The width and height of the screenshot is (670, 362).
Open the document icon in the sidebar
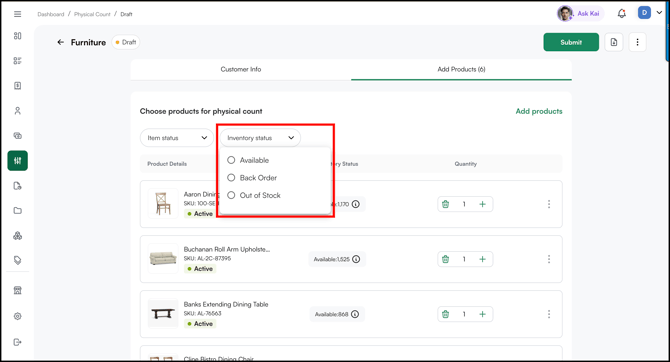tap(18, 85)
